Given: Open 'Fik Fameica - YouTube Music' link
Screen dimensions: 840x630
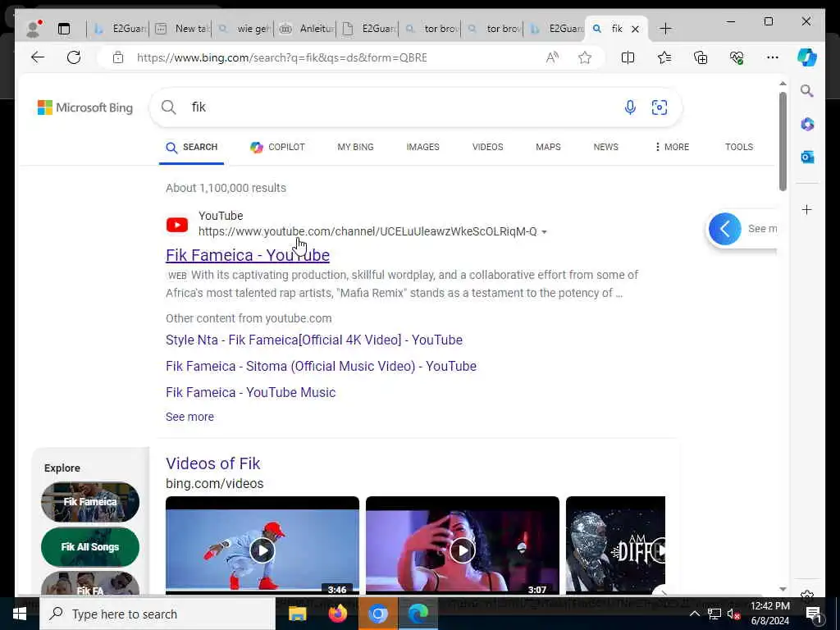Looking at the screenshot, I should pos(251,393).
